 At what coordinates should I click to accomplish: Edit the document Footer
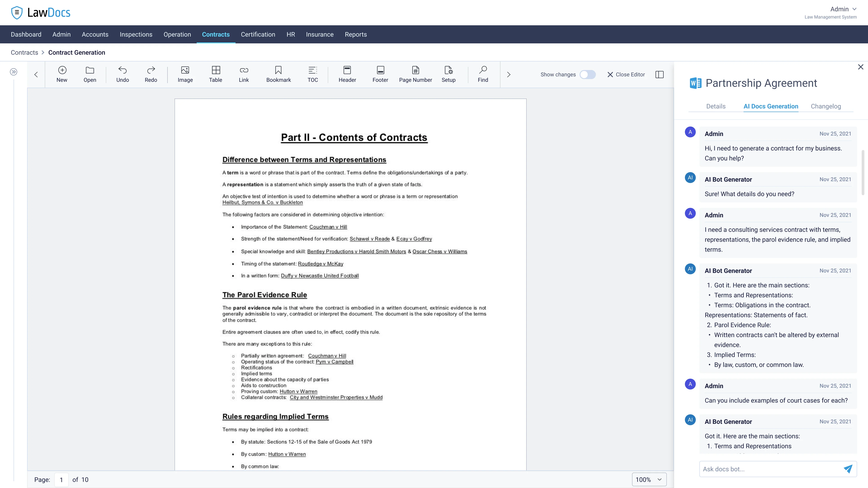click(380, 74)
